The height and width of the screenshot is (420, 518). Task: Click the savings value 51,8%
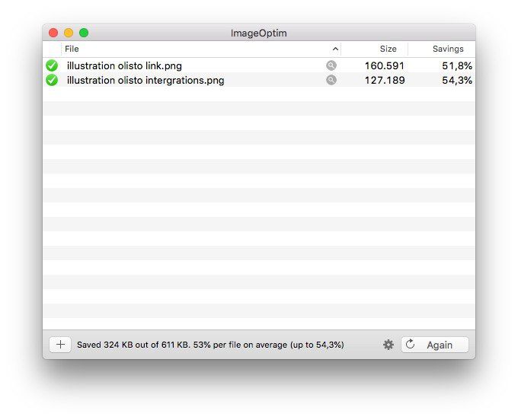point(457,65)
